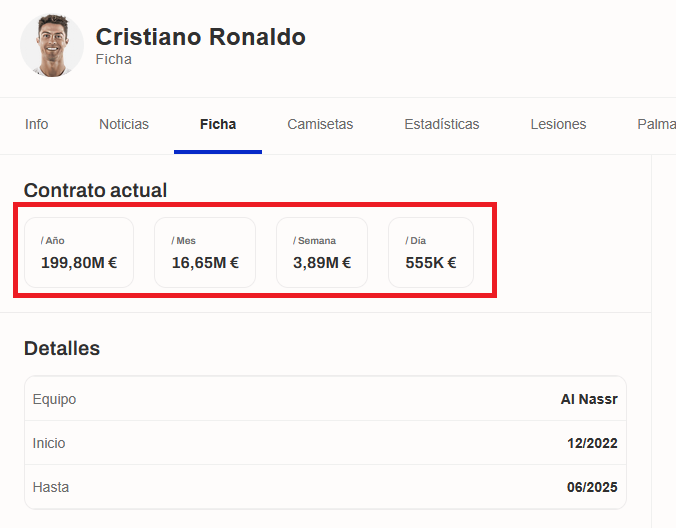The image size is (676, 528).
Task: Click the Al Nassr team name
Action: [x=589, y=399]
